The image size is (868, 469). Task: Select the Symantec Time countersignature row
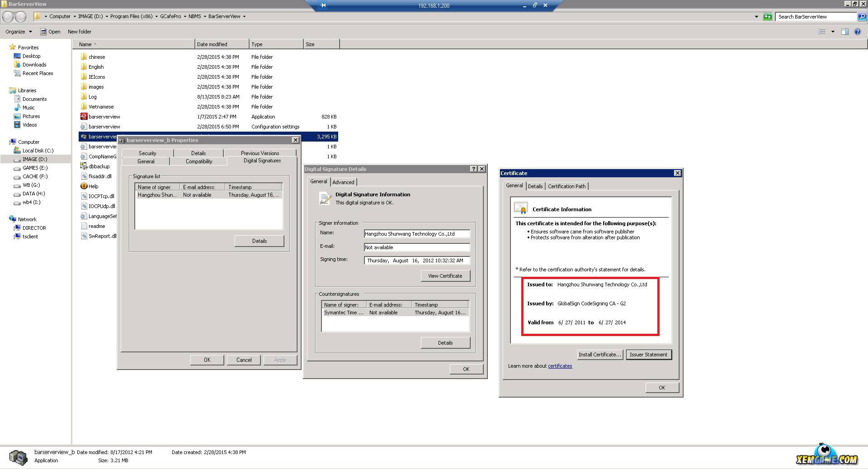(x=395, y=312)
